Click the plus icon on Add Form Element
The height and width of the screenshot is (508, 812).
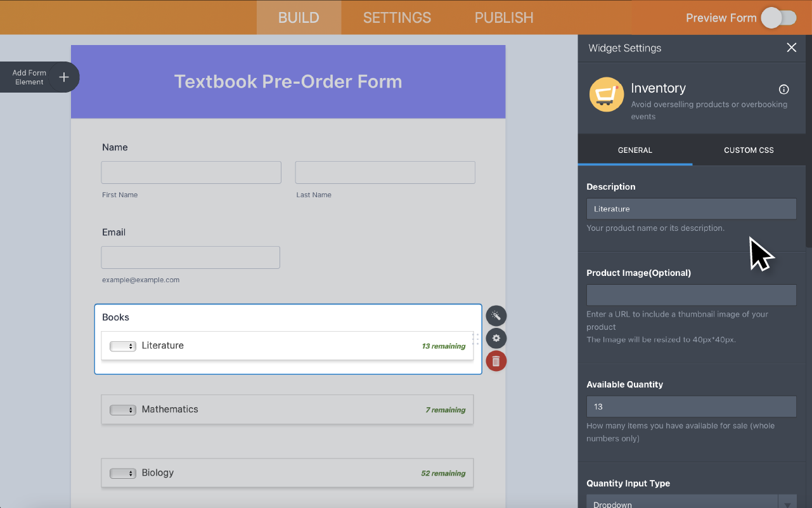tap(63, 77)
